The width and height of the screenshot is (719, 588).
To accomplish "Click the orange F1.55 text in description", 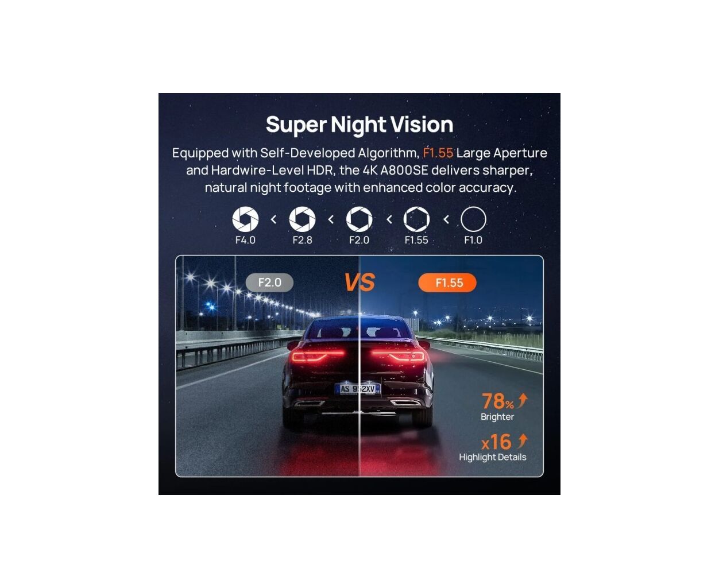I will pyautogui.click(x=438, y=153).
